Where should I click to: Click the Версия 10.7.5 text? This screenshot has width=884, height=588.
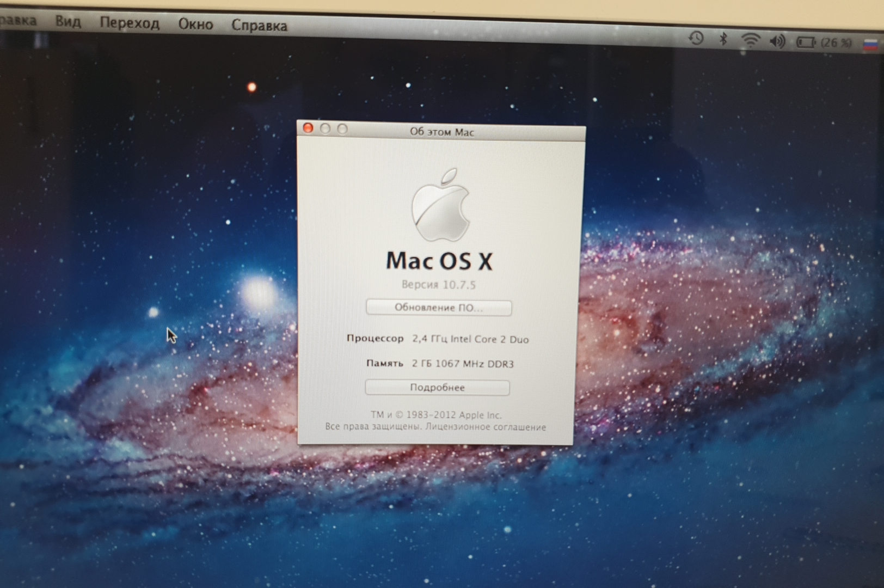tap(439, 284)
